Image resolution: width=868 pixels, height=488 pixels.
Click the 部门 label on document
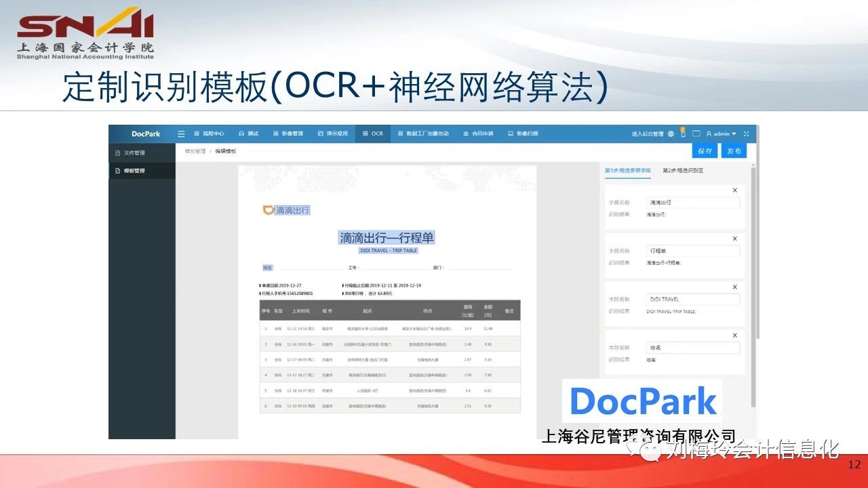[438, 268]
